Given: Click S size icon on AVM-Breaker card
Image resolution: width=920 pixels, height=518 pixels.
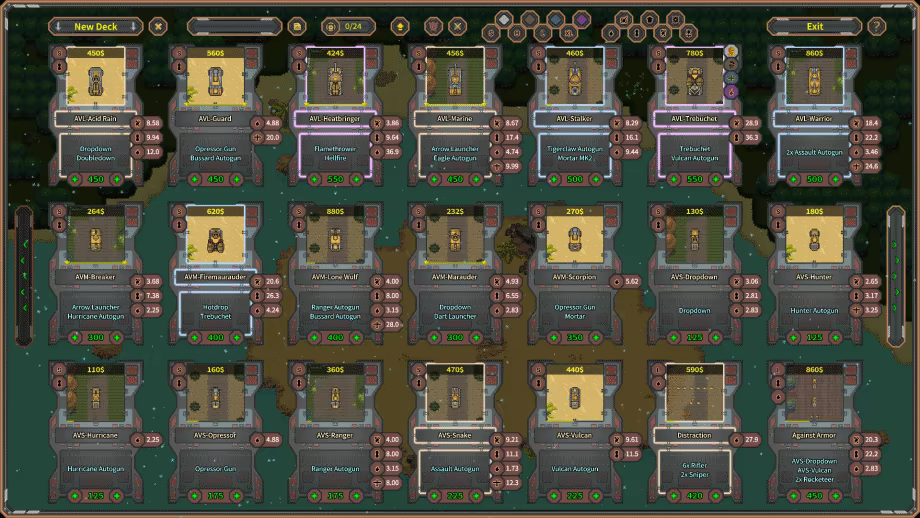Looking at the screenshot, I should click(x=59, y=211).
